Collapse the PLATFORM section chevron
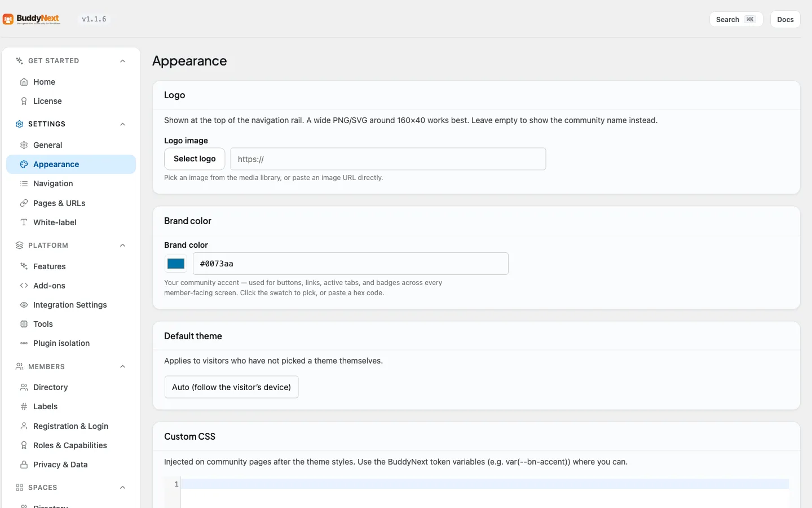 (122, 246)
